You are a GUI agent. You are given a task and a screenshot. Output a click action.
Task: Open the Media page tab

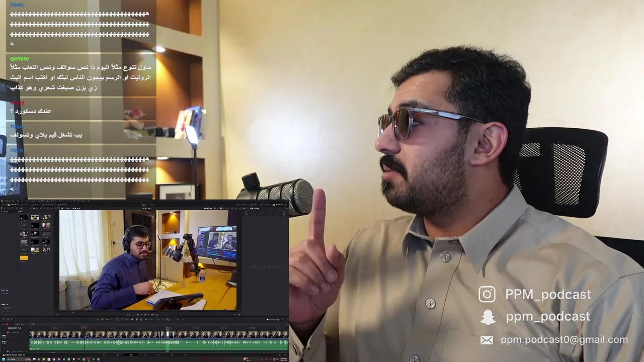104,355
